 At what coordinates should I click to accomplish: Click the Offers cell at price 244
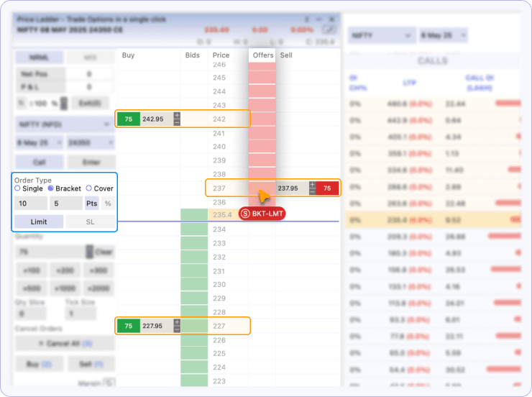(x=262, y=91)
